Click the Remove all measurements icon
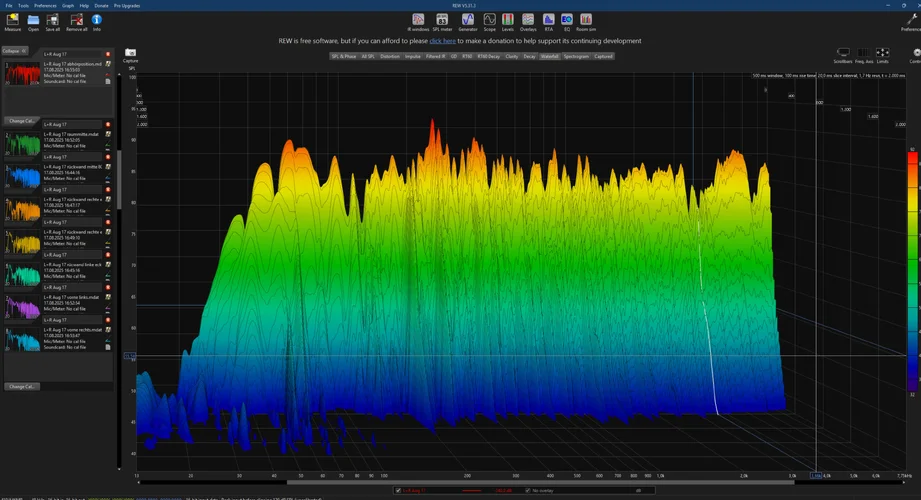 pyautogui.click(x=76, y=21)
